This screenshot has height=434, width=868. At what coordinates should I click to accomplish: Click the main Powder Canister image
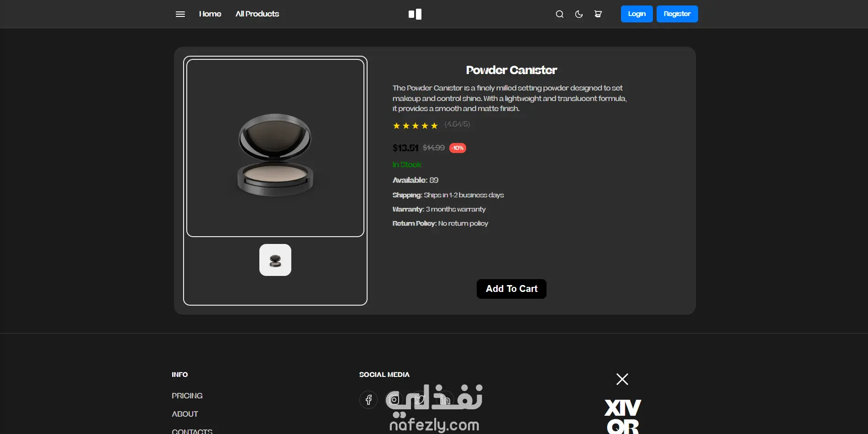click(275, 148)
